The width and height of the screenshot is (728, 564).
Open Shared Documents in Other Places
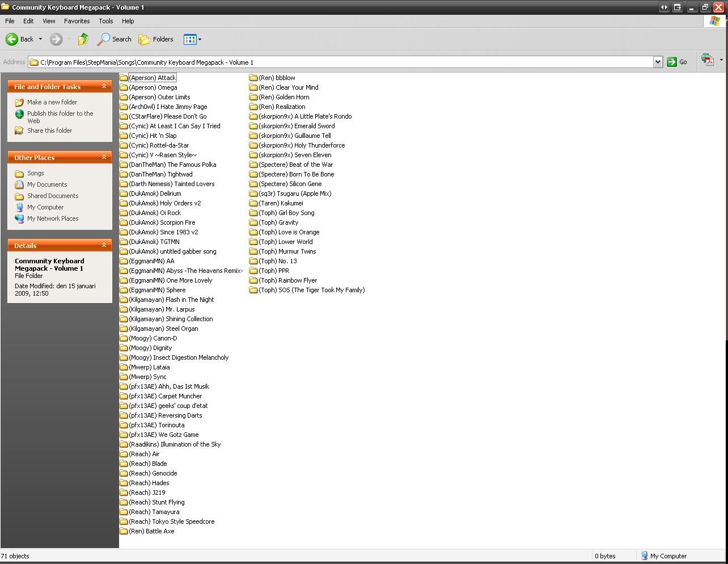(x=53, y=196)
